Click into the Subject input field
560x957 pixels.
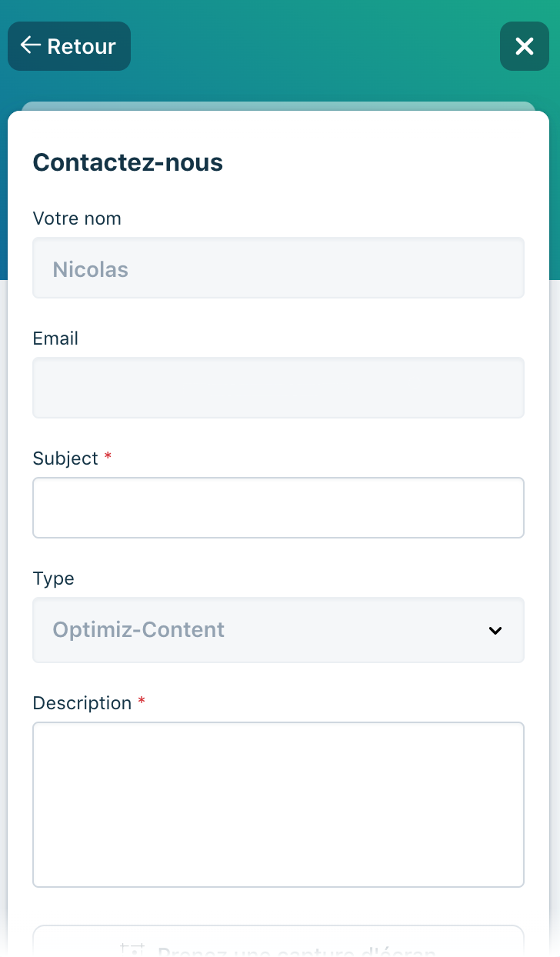[278, 508]
